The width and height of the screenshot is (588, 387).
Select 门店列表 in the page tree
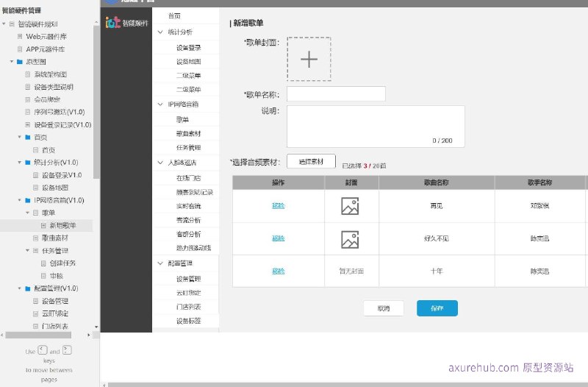pos(54,326)
